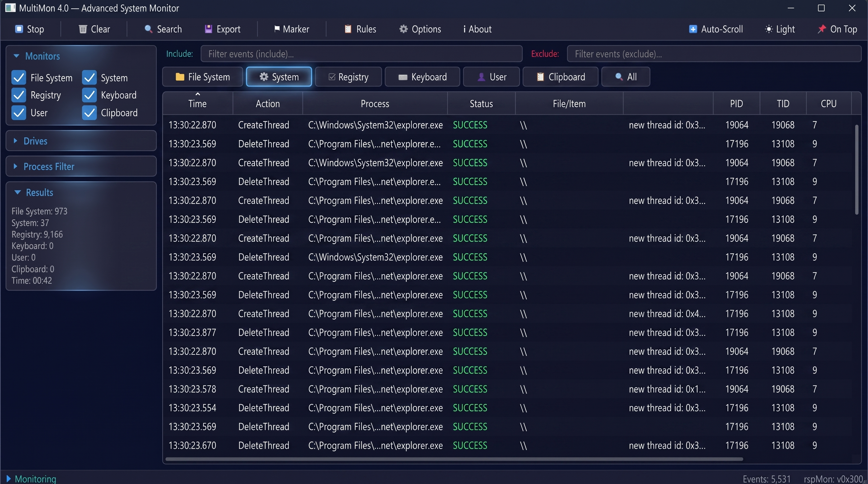Click the About info icon
The width and height of the screenshot is (868, 484).
point(465,29)
